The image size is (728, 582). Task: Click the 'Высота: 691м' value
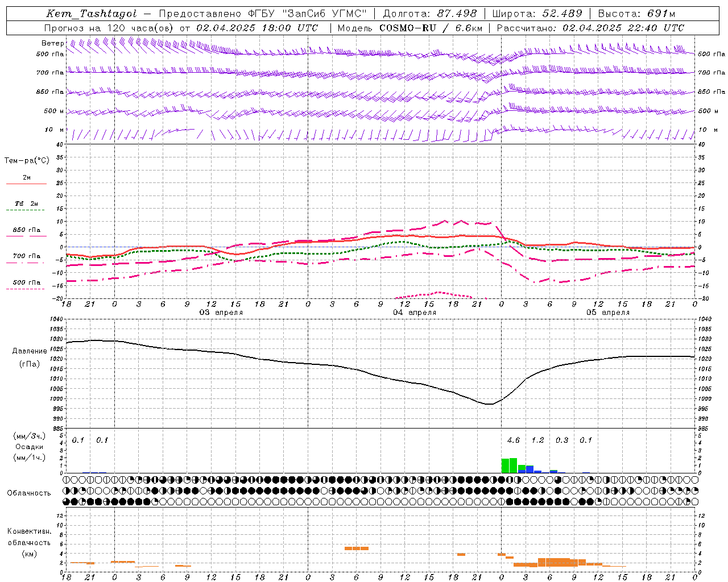[637, 14]
